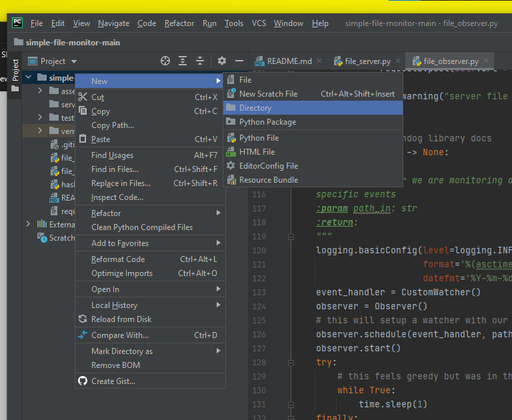The width and height of the screenshot is (512, 420).
Task: Open the Refactor menu in menu bar
Action: coord(179,23)
